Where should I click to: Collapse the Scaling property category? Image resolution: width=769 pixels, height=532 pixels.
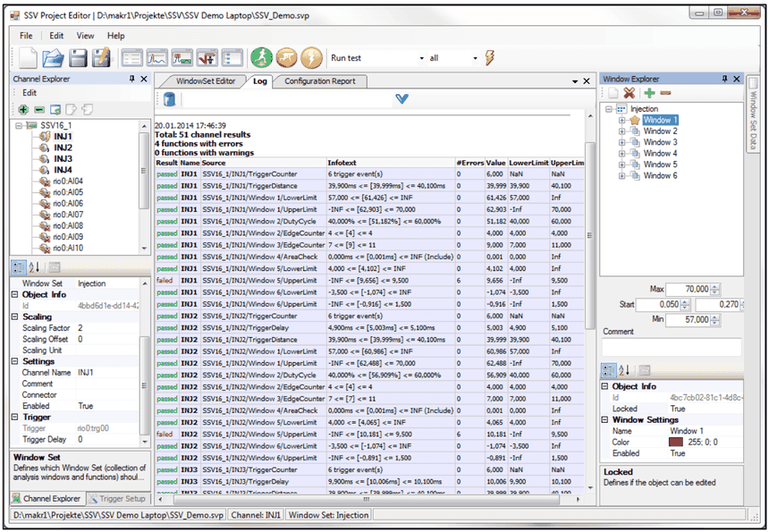(x=14, y=317)
